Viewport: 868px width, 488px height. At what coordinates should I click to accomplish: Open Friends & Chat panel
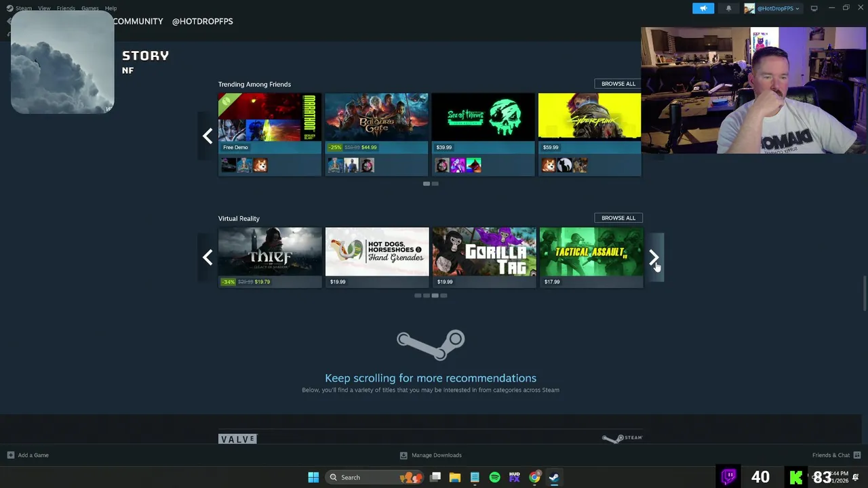836,455
